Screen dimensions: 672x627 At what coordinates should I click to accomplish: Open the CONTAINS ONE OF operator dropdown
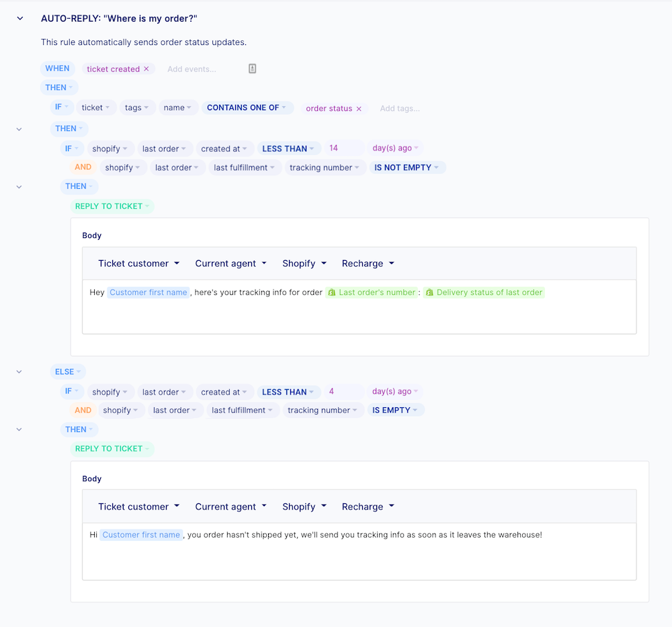(x=247, y=108)
